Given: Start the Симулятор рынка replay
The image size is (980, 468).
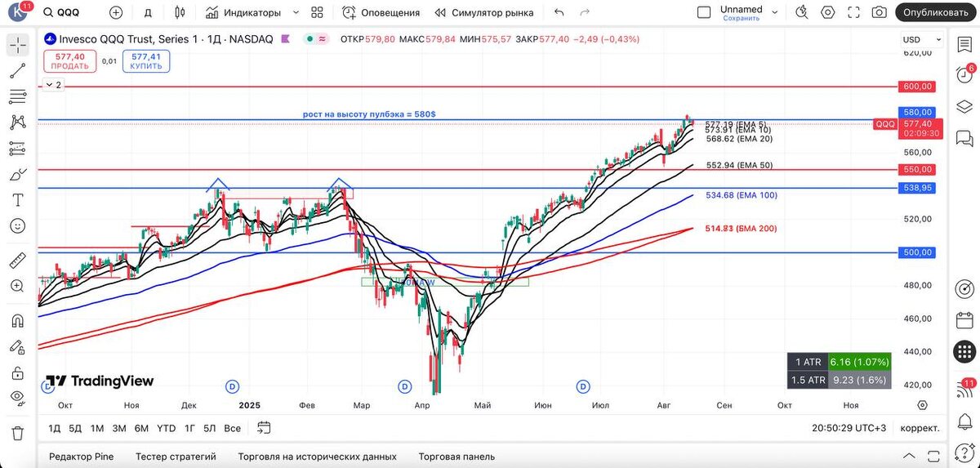Looking at the screenshot, I should click(484, 12).
